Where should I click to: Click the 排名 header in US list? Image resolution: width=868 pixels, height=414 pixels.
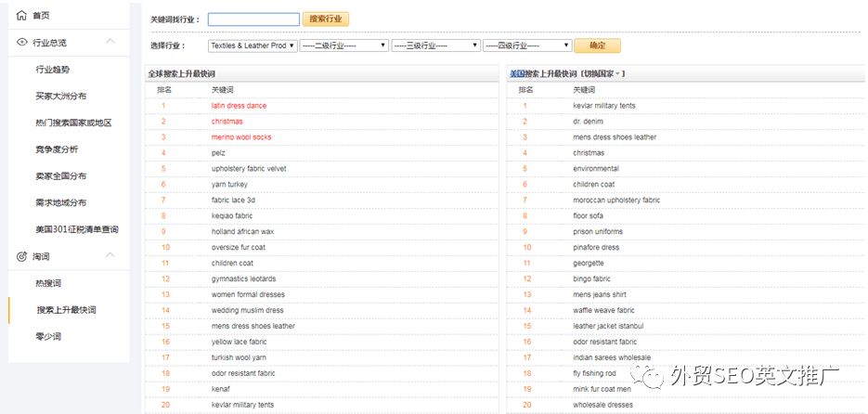pos(525,90)
